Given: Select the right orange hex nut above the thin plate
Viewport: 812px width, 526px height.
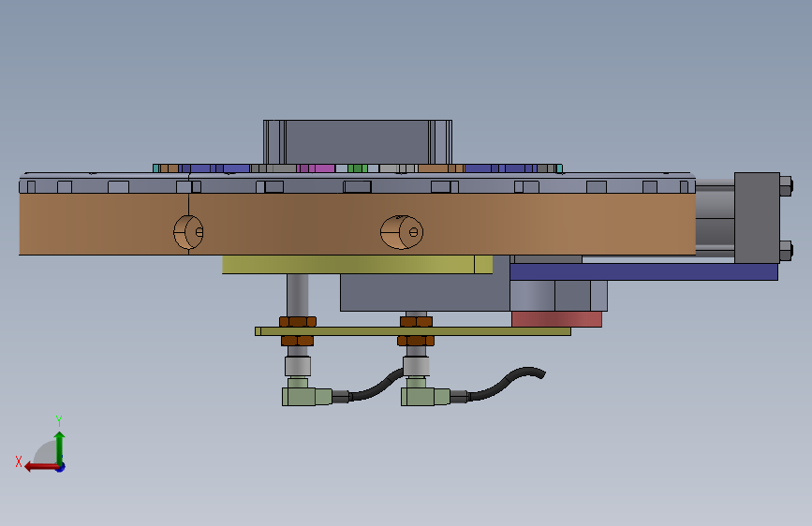Looking at the screenshot, I should tap(417, 322).
